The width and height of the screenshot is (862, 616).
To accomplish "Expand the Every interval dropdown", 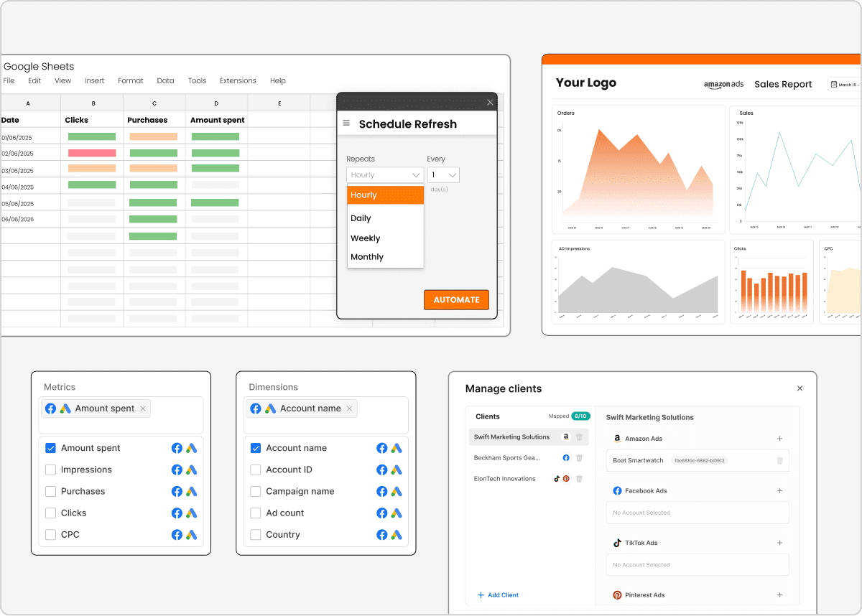I will coord(443,175).
